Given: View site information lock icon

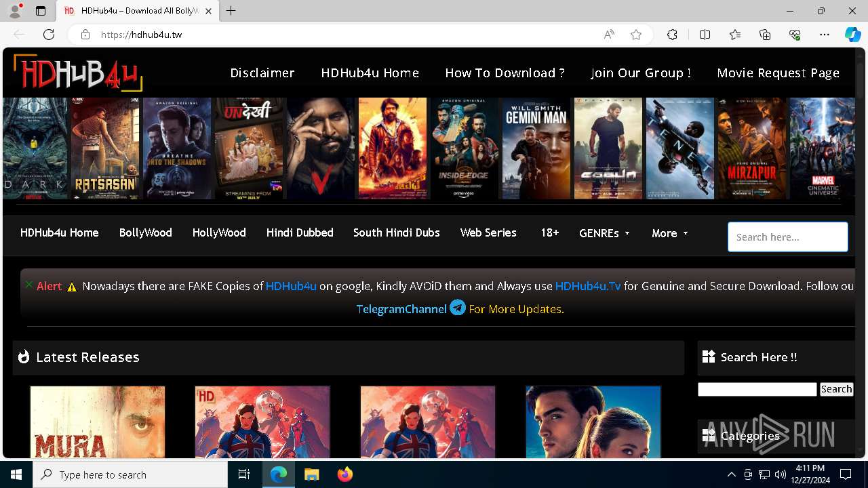Looking at the screenshot, I should [x=85, y=35].
